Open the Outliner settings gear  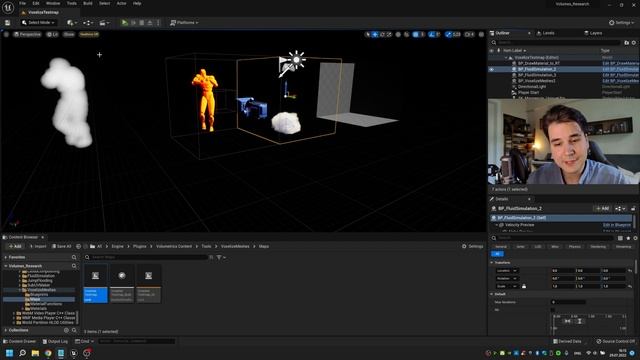634,42
